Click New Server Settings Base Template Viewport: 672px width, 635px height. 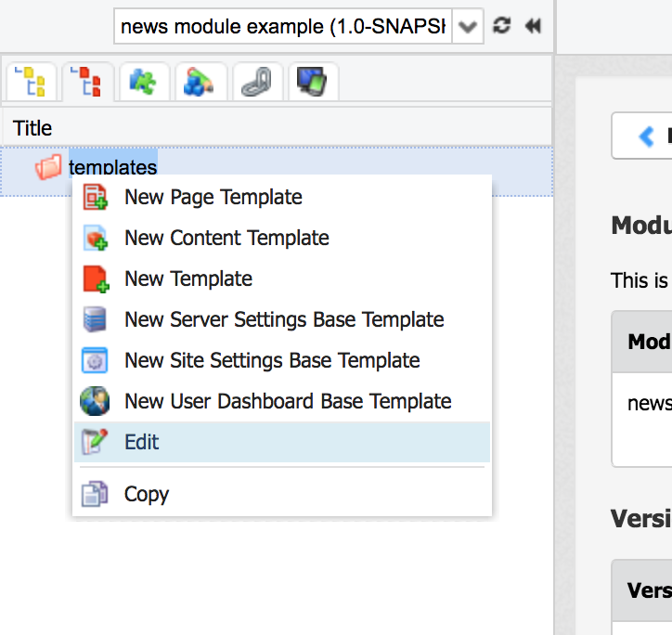(x=284, y=319)
